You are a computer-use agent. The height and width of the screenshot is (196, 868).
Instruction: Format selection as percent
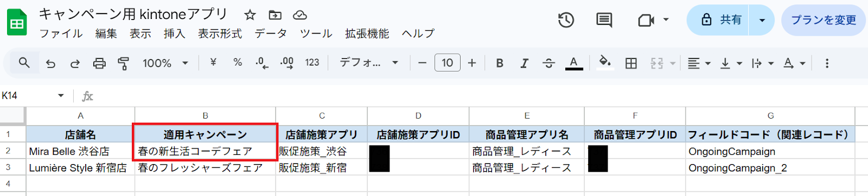[238, 63]
